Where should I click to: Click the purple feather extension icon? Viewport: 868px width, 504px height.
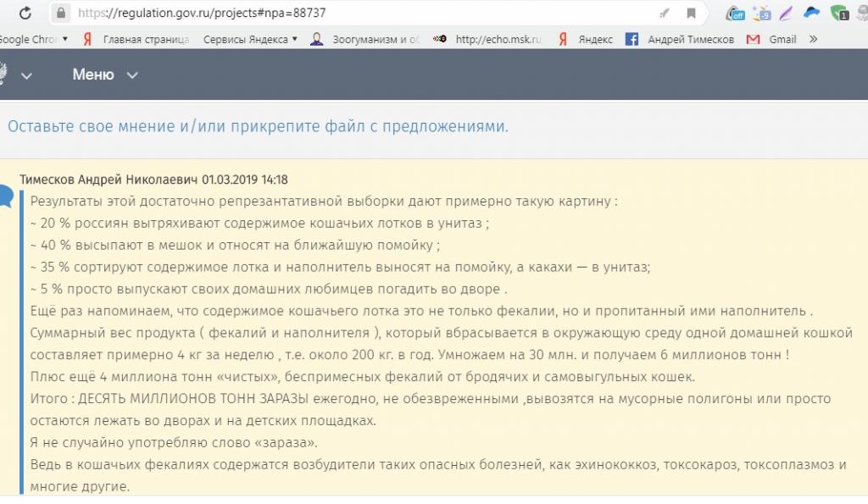coord(787,14)
